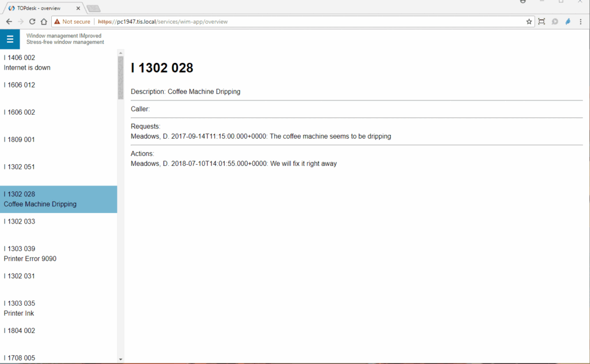The width and height of the screenshot is (590, 364).
Task: Bookmark this page with the star icon
Action: pyautogui.click(x=529, y=21)
